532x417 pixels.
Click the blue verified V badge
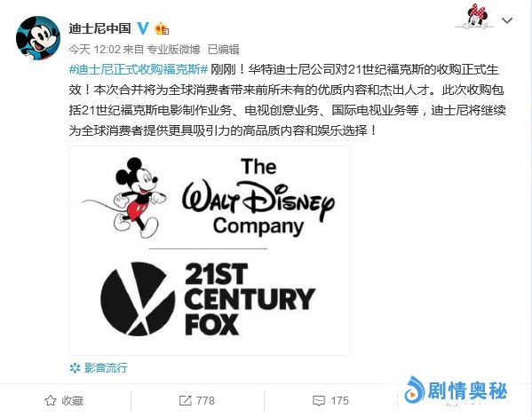click(x=143, y=28)
